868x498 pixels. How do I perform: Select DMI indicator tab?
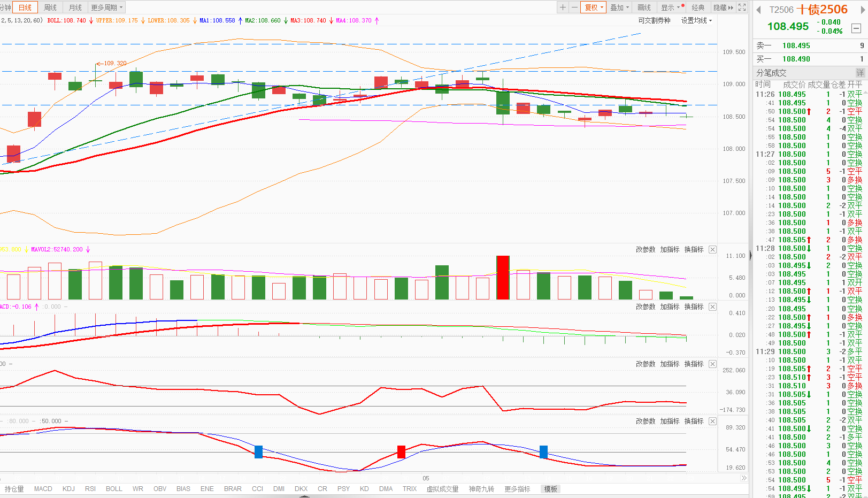point(279,489)
